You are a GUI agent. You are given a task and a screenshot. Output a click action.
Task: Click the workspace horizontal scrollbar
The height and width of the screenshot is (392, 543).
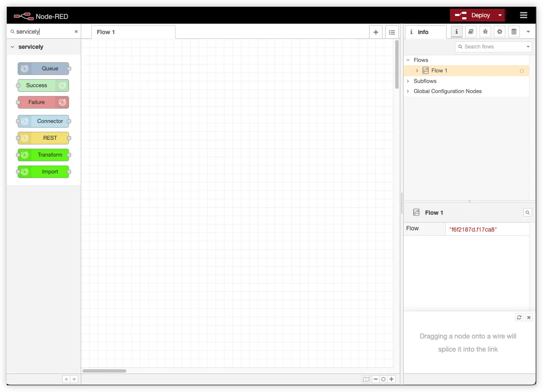[x=104, y=371]
